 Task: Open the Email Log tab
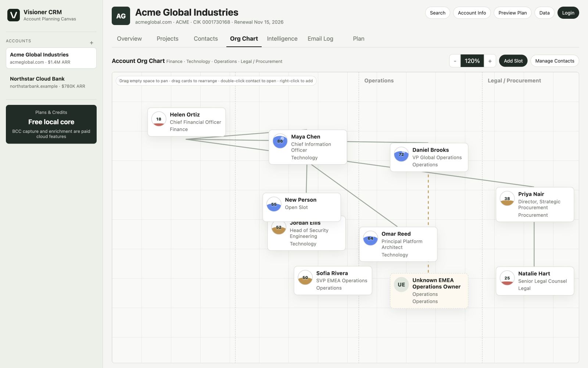pyautogui.click(x=320, y=39)
